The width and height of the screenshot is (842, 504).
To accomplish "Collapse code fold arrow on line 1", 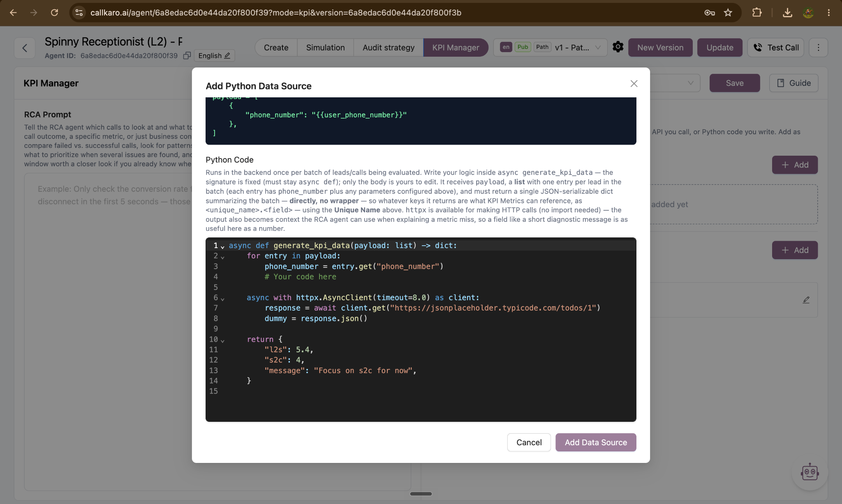I will [x=222, y=247].
